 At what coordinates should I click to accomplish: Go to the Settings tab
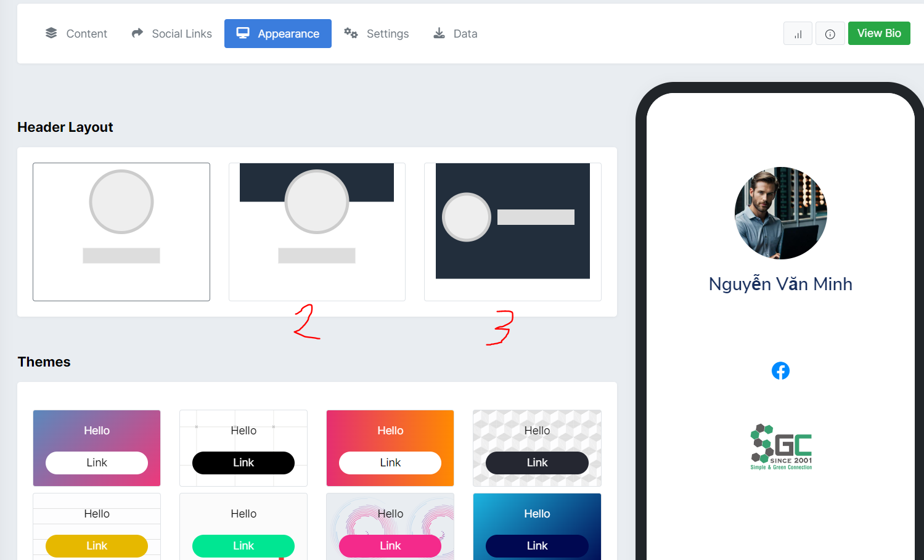coord(377,34)
